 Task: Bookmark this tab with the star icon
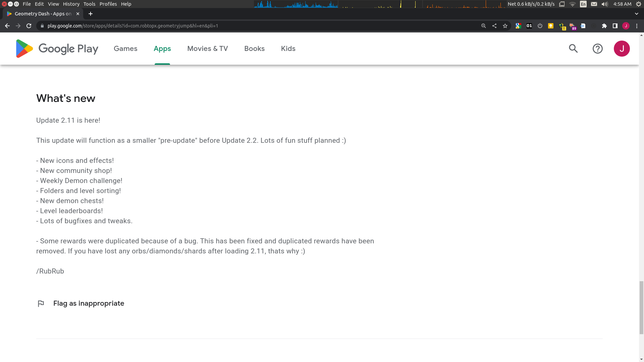coord(505,26)
